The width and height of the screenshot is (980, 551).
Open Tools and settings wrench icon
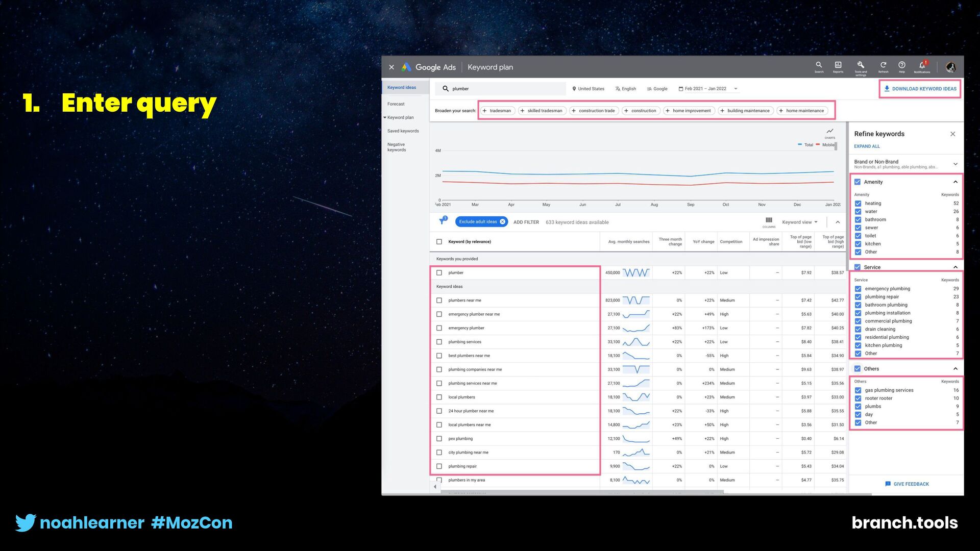861,65
